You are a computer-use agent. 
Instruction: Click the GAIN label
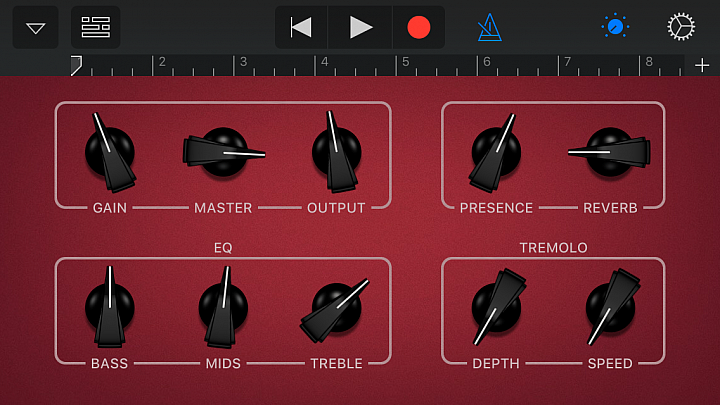[110, 208]
